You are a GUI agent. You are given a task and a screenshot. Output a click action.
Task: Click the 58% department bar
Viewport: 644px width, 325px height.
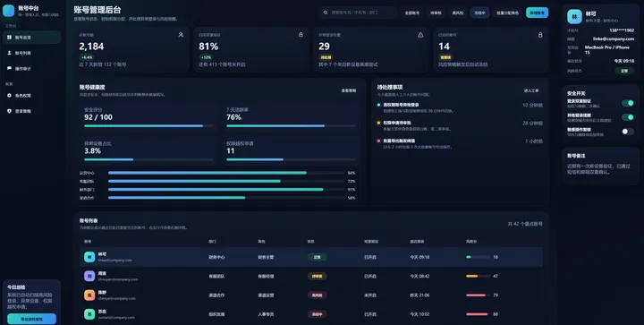[226, 198]
